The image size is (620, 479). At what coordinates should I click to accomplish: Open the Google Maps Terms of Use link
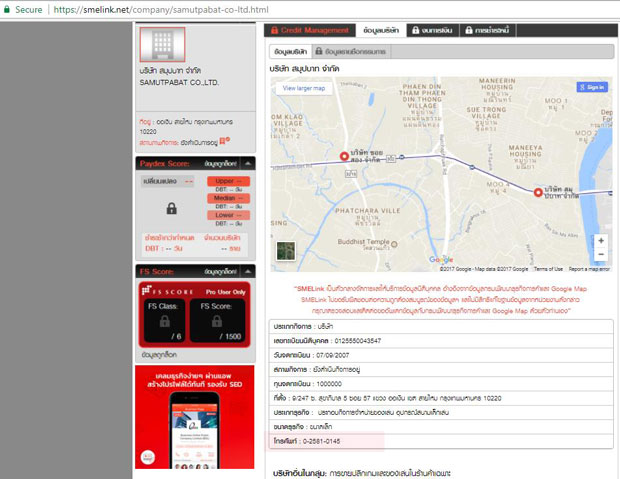tap(547, 269)
